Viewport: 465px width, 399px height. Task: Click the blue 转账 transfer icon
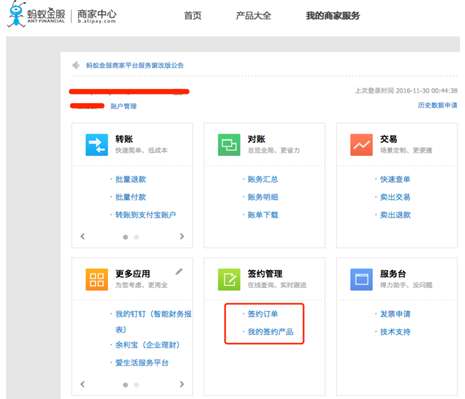(97, 145)
